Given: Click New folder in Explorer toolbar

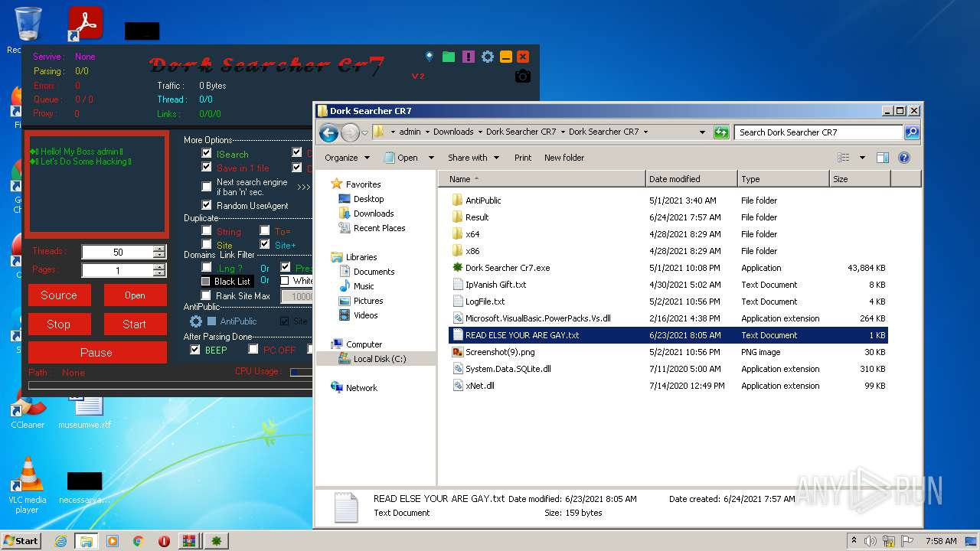Looking at the screenshot, I should pos(564,158).
